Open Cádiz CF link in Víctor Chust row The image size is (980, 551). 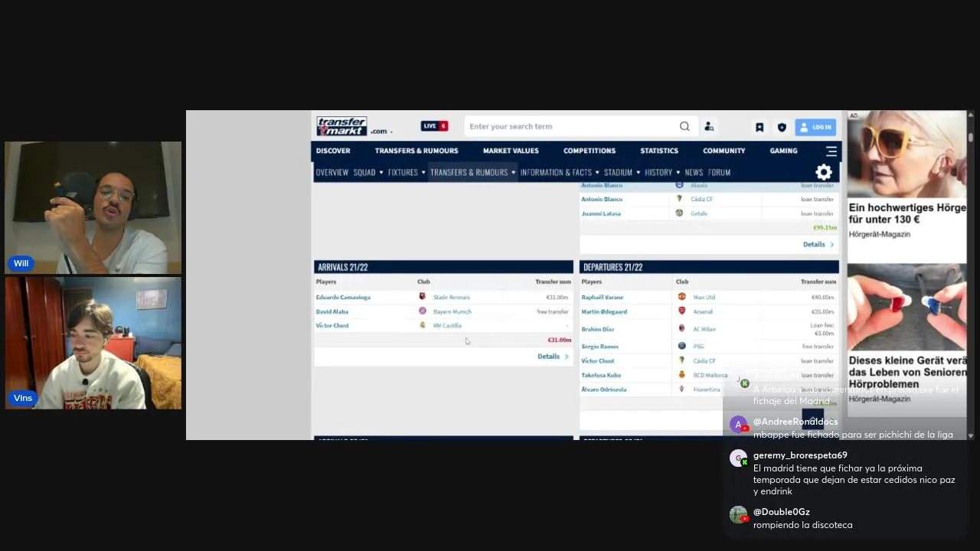[704, 360]
